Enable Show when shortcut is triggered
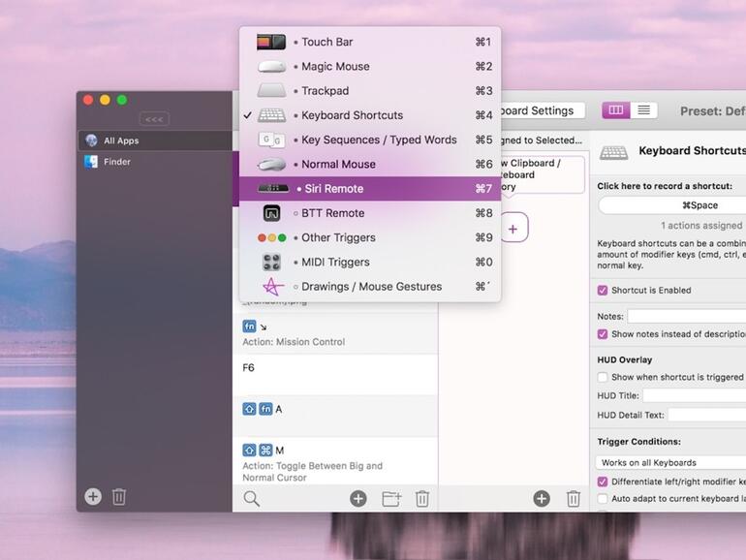The image size is (746, 560). pyautogui.click(x=603, y=377)
